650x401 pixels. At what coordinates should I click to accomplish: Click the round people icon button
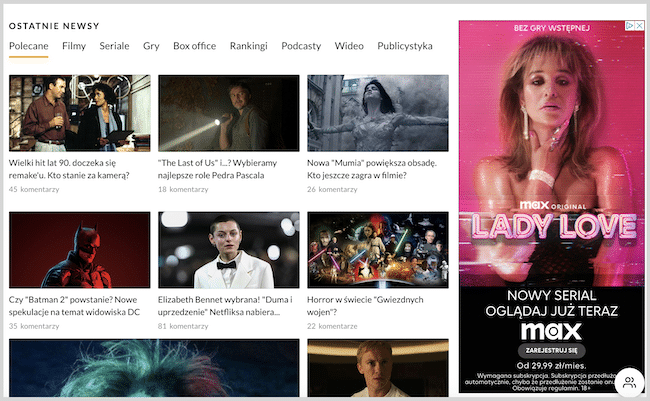(629, 382)
